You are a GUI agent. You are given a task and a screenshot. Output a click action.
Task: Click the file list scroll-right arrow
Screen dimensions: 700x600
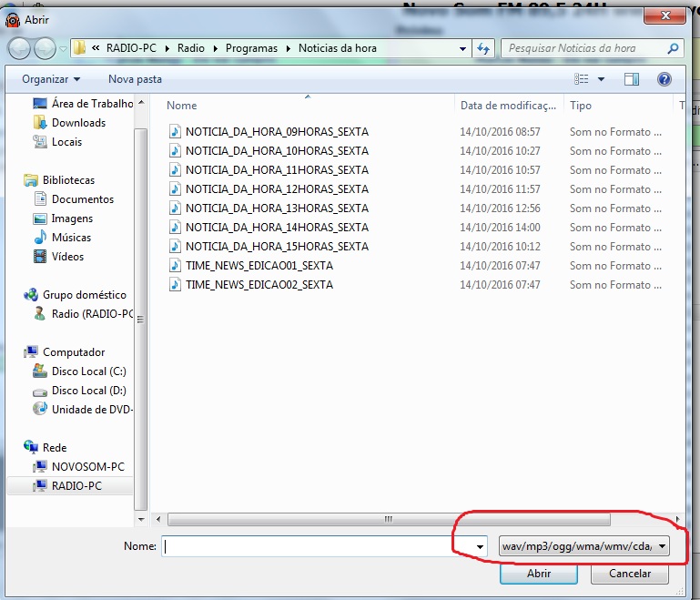click(x=677, y=519)
